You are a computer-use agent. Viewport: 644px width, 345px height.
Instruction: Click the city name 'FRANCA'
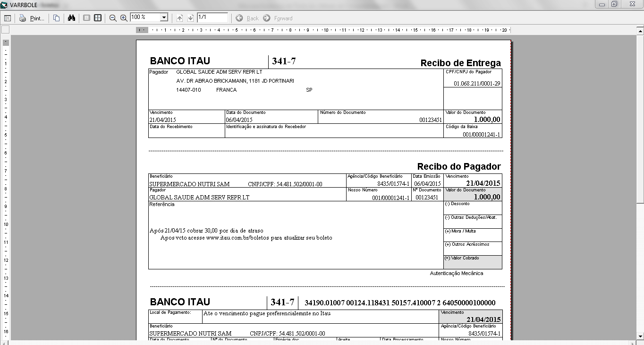point(226,90)
